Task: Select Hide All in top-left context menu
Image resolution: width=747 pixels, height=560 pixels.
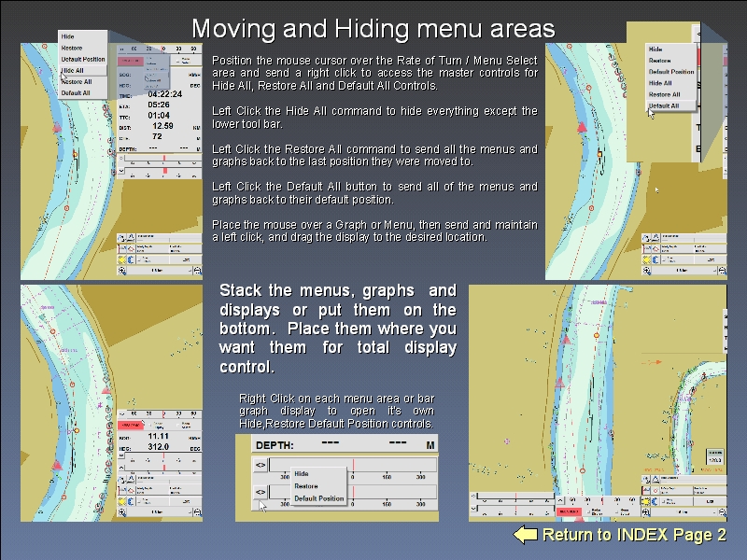Action: coord(73,70)
